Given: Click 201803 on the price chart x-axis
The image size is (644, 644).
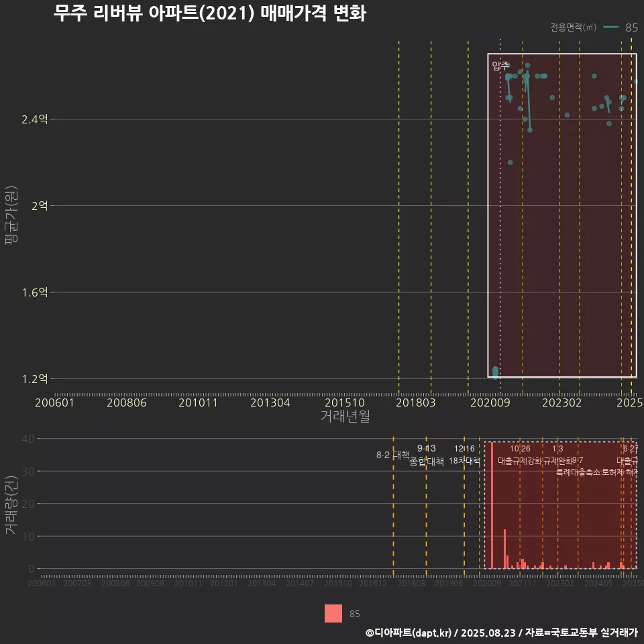Looking at the screenshot, I should pyautogui.click(x=415, y=402).
